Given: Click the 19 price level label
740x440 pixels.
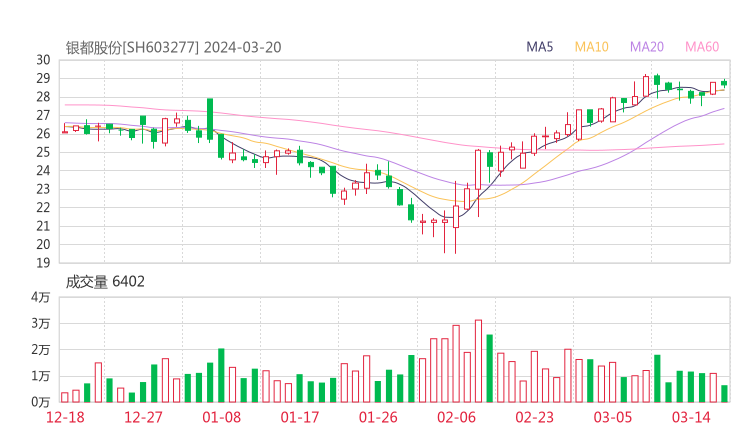Looking at the screenshot, I should 44,262.
